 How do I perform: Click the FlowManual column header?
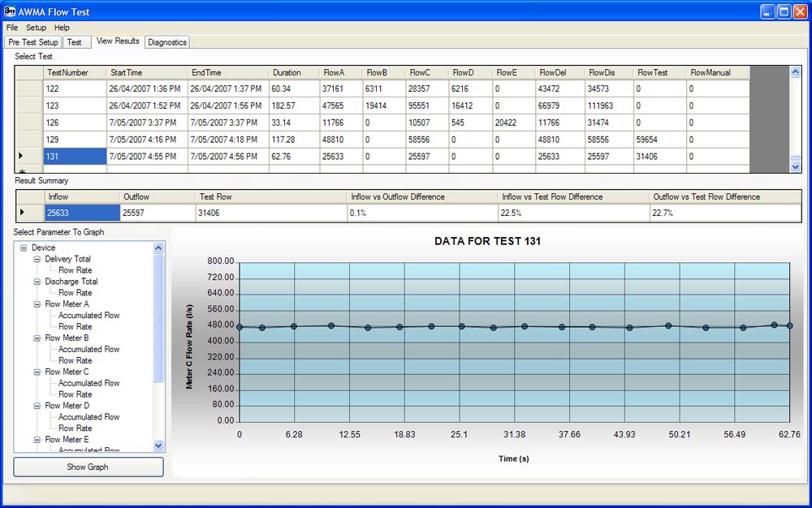[718, 73]
